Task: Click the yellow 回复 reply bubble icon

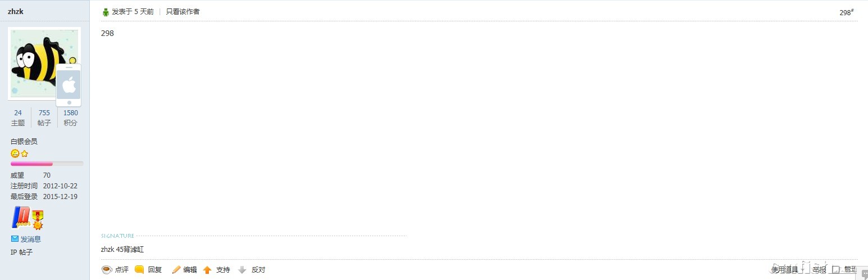Action: point(139,270)
